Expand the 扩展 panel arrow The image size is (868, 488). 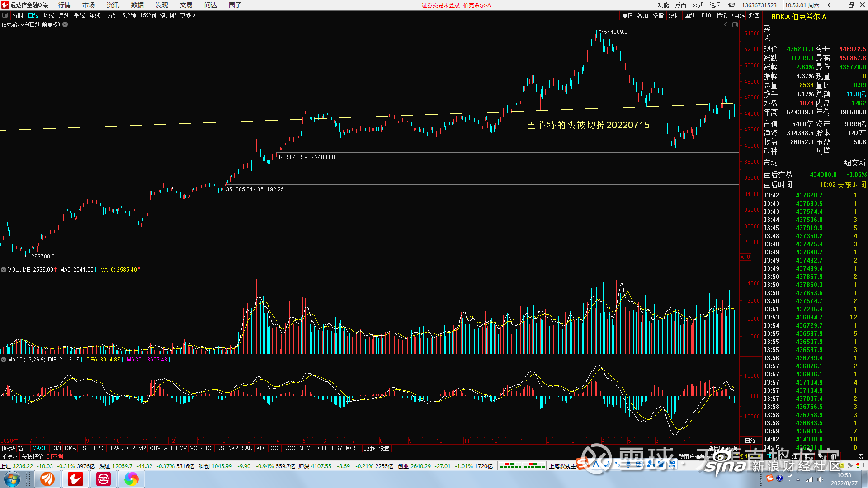point(9,456)
